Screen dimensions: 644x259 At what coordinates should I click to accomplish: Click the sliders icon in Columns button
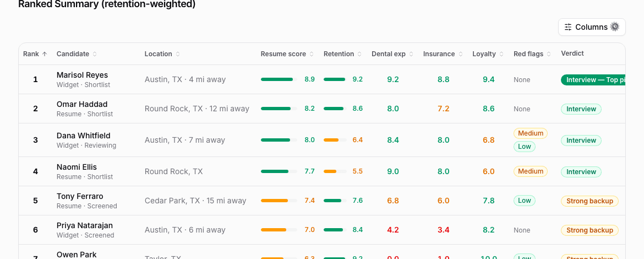568,27
